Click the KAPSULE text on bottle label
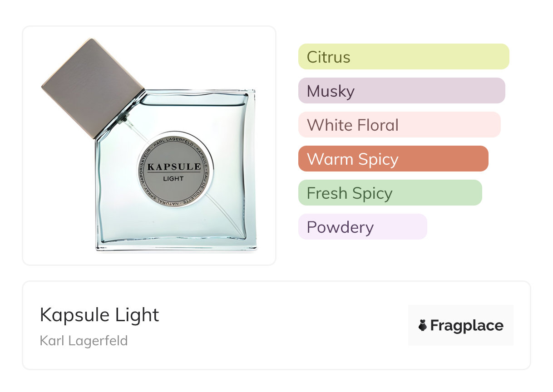 (174, 167)
